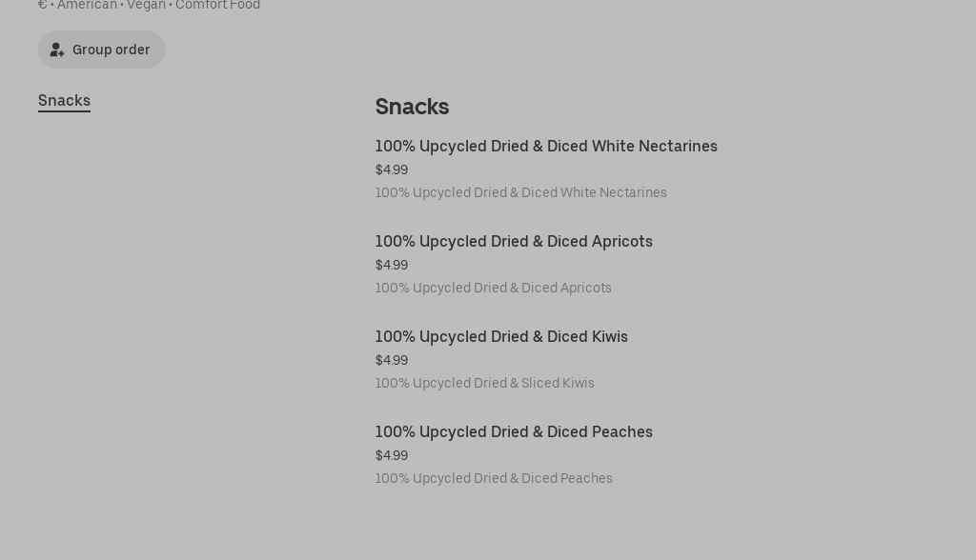Click the American cuisine tag

pos(87,5)
